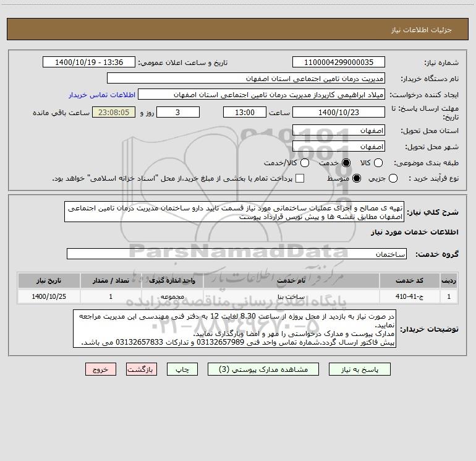Click the service group field ساختمان
The image size is (476, 461).
click(x=237, y=254)
